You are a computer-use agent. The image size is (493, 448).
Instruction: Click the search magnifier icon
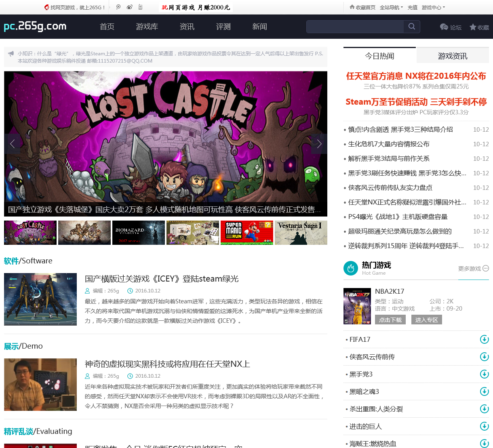click(x=412, y=26)
